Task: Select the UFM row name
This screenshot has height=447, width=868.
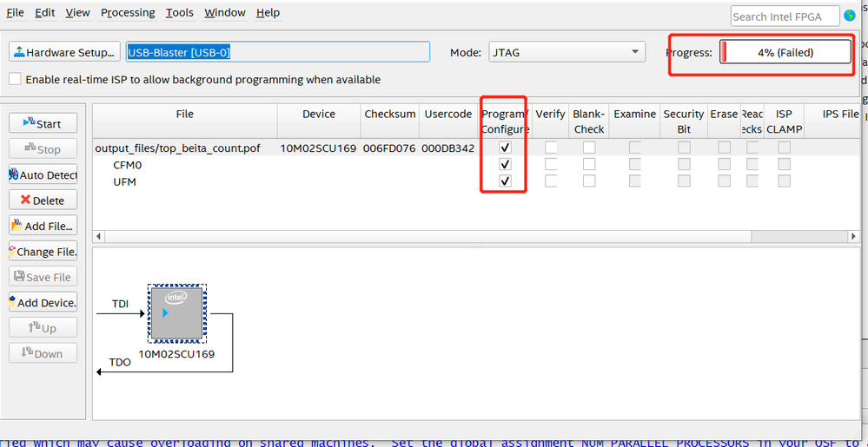Action: pos(124,181)
